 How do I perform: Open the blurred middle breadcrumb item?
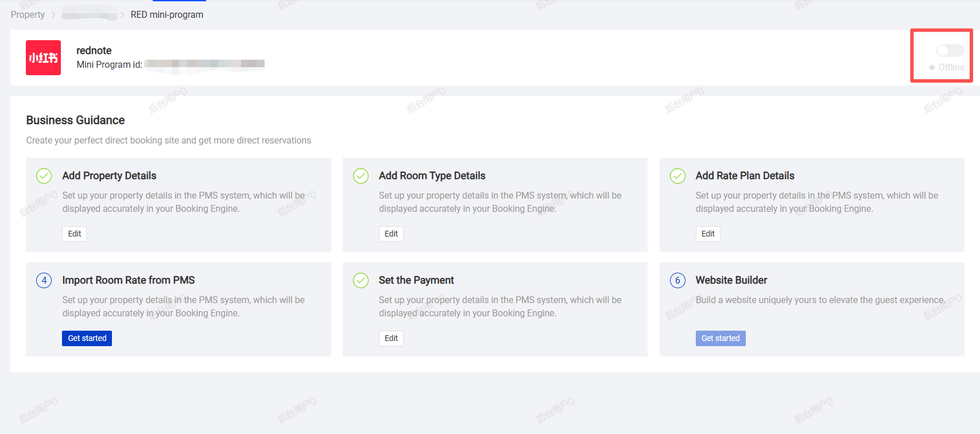coord(89,14)
